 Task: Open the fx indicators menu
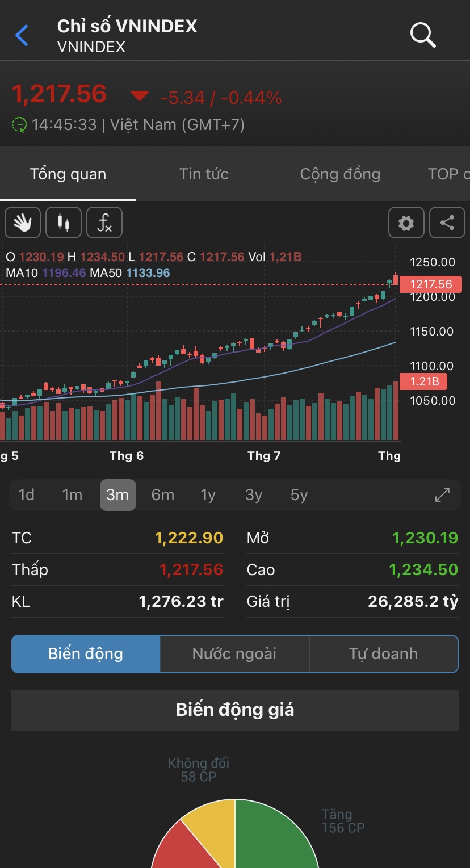[x=104, y=223]
